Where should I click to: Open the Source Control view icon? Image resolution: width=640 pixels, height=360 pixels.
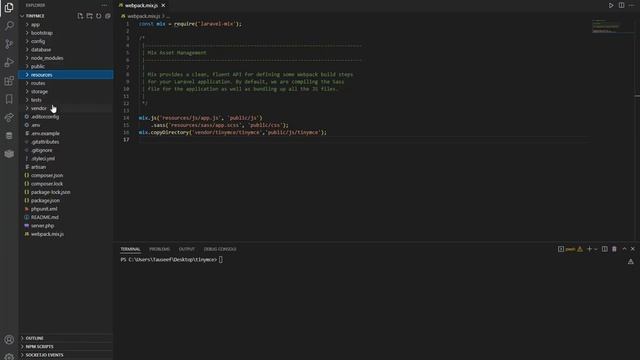pyautogui.click(x=9, y=44)
